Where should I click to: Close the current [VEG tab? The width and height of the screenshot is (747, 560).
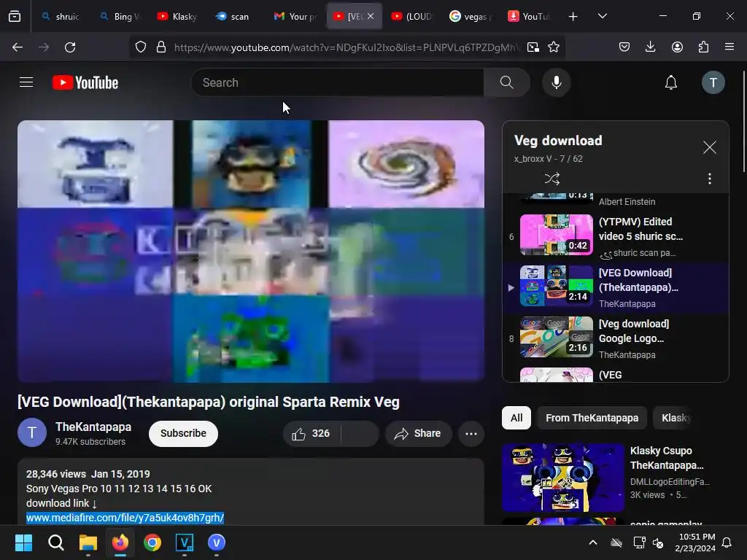[x=370, y=16]
